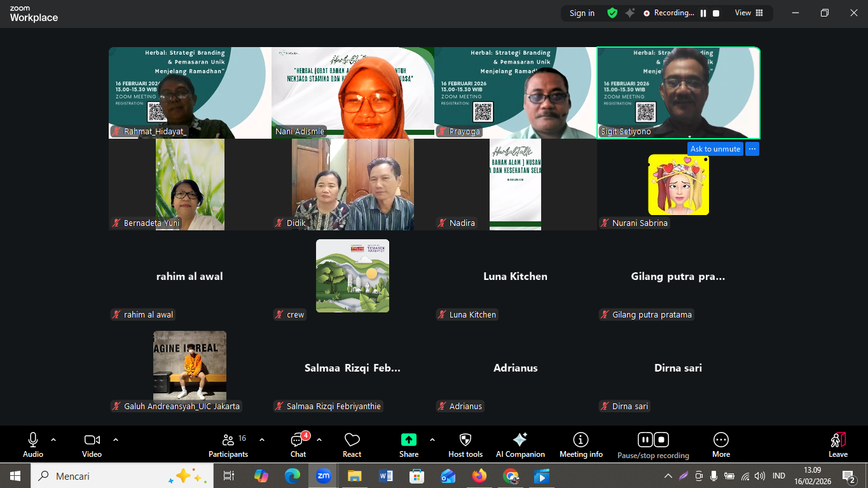The height and width of the screenshot is (488, 868).
Task: Select Nani Adismie's video tile
Action: [x=353, y=92]
